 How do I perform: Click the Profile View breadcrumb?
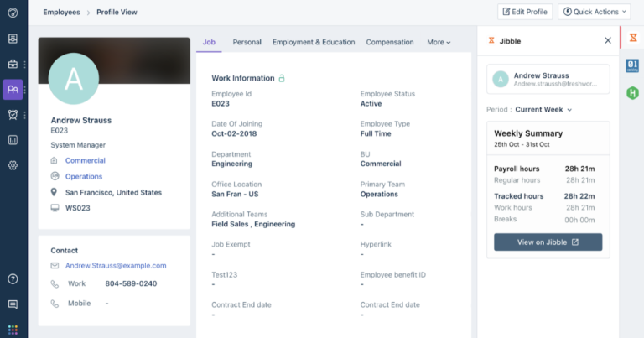tap(117, 13)
